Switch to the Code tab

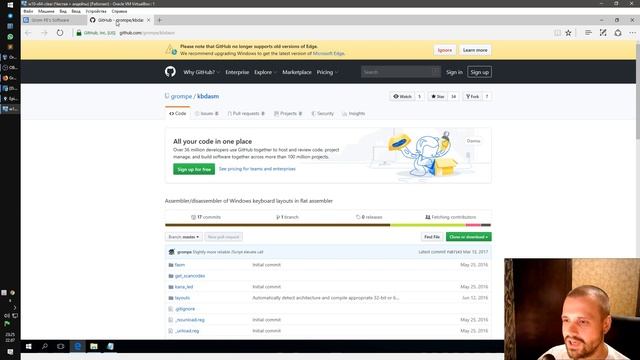point(178,113)
